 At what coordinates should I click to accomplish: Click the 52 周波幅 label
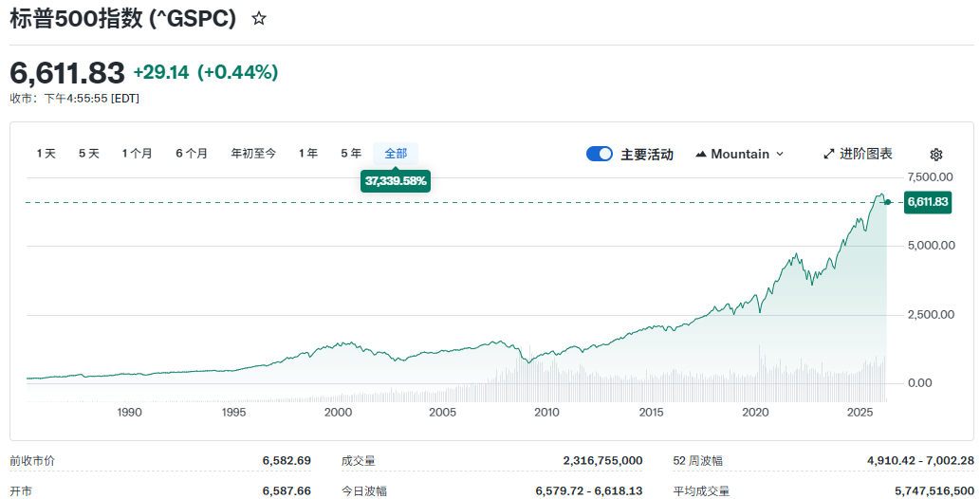697,461
